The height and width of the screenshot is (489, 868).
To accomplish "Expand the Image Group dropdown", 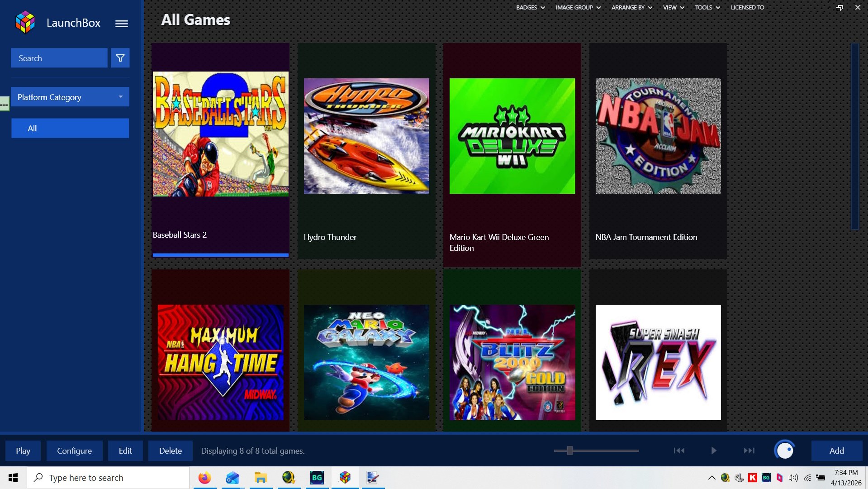I will coord(578,8).
